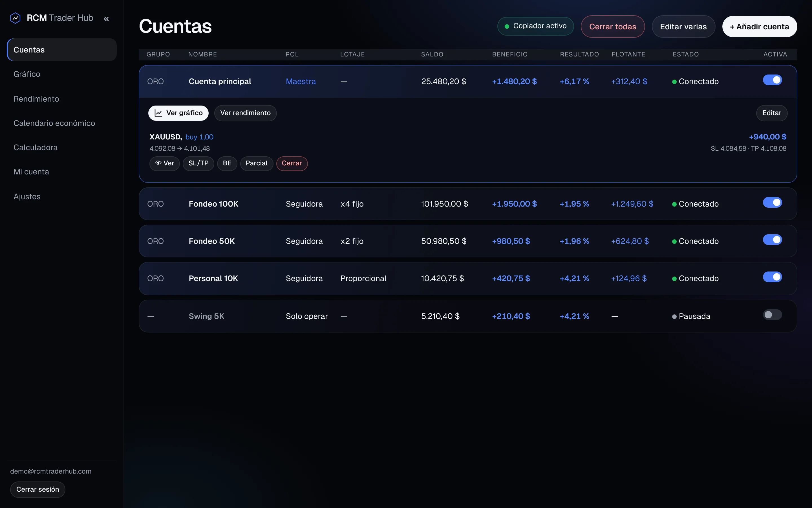Click the eye Ver button on the XAUUSD position
Image resolution: width=812 pixels, height=508 pixels.
point(164,163)
